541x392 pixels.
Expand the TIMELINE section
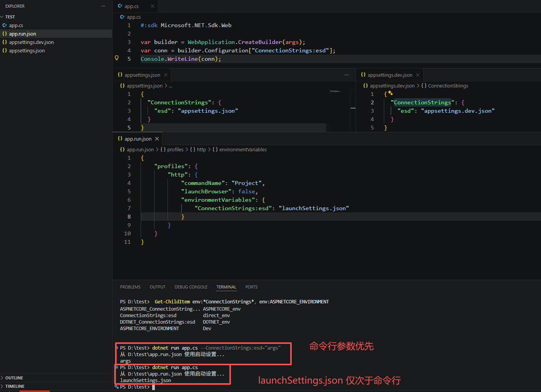click(x=15, y=386)
